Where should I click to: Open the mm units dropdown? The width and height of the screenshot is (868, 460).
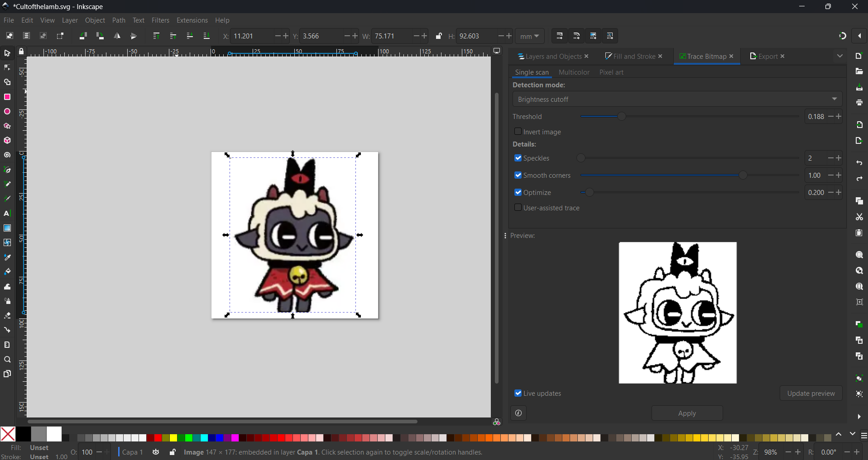click(x=529, y=36)
